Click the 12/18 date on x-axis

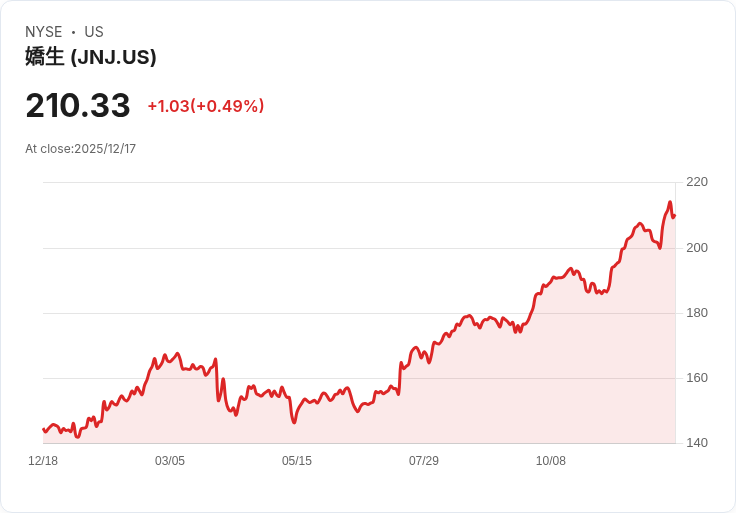pyautogui.click(x=43, y=461)
